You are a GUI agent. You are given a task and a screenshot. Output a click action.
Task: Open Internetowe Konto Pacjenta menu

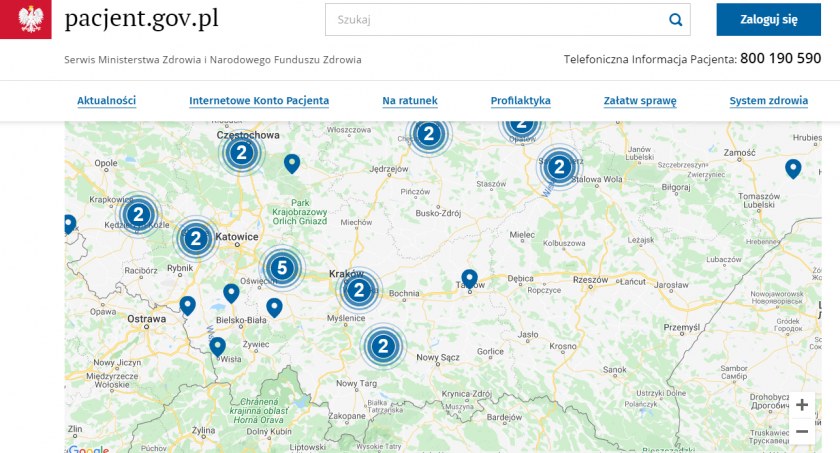[x=259, y=101]
